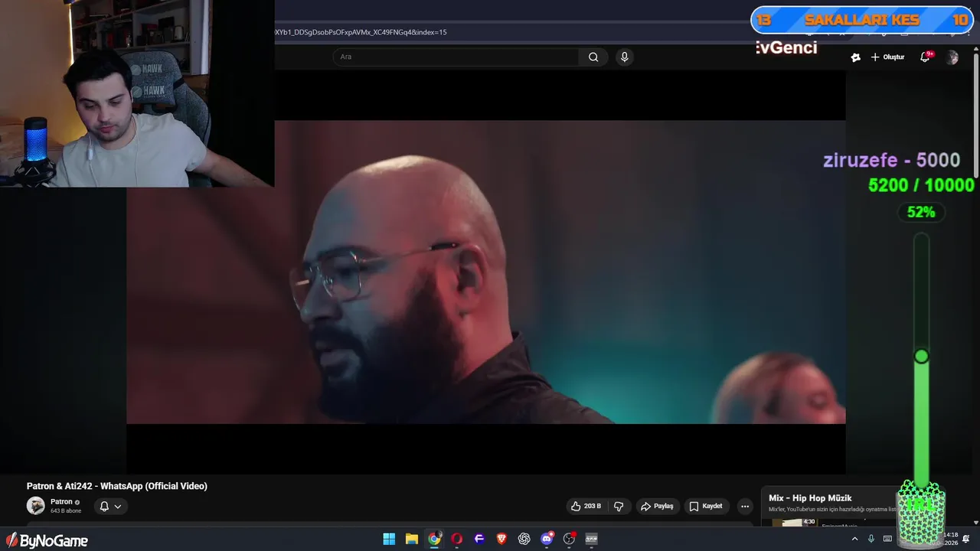Launch Opera browser from taskbar
The height and width of the screenshot is (551, 980).
(x=456, y=539)
